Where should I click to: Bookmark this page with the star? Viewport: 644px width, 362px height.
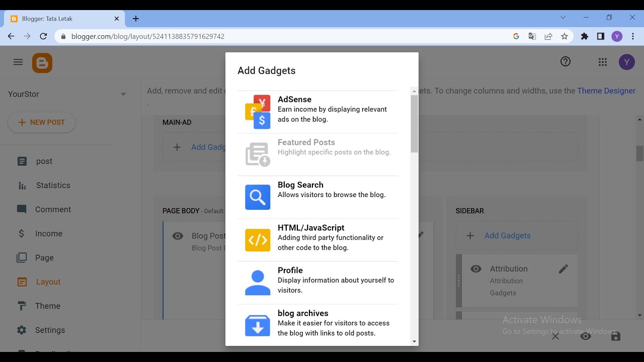click(x=565, y=36)
